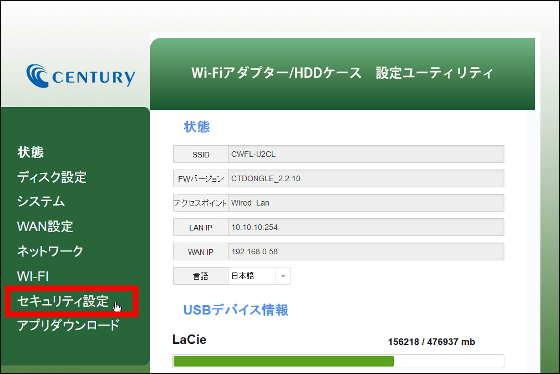This screenshot has height=374, width=560.
Task: Open アプリダウンロード page
Action: (x=68, y=325)
